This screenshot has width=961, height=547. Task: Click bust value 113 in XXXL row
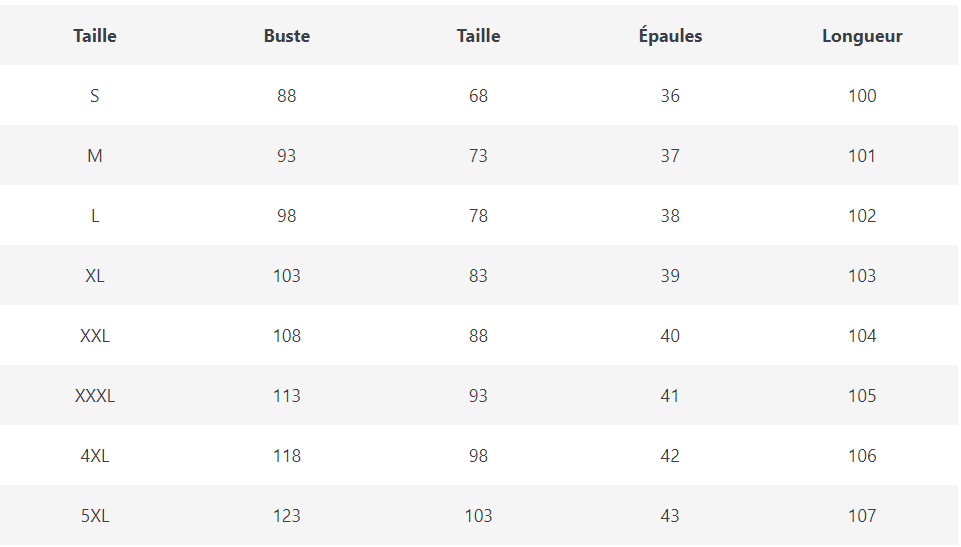pos(287,396)
